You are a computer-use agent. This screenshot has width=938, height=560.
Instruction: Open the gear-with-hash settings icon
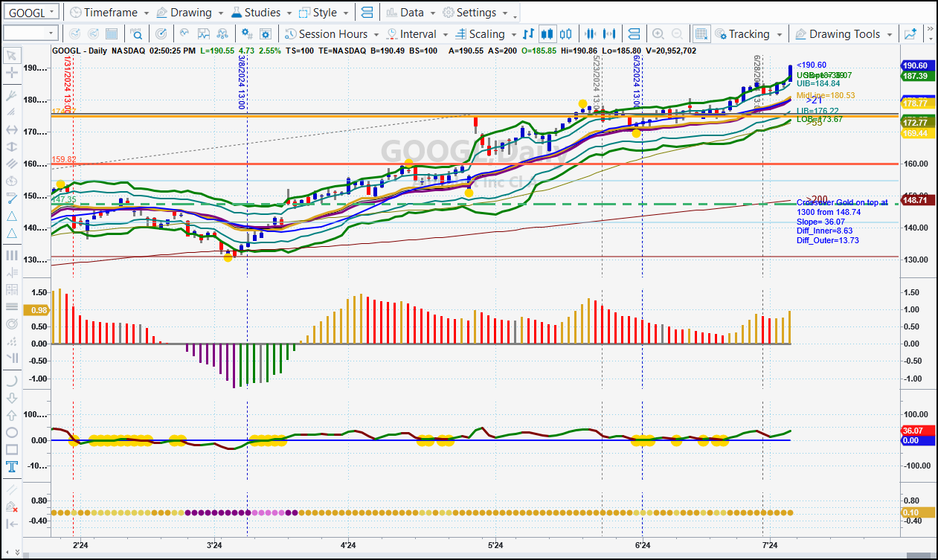point(247,34)
